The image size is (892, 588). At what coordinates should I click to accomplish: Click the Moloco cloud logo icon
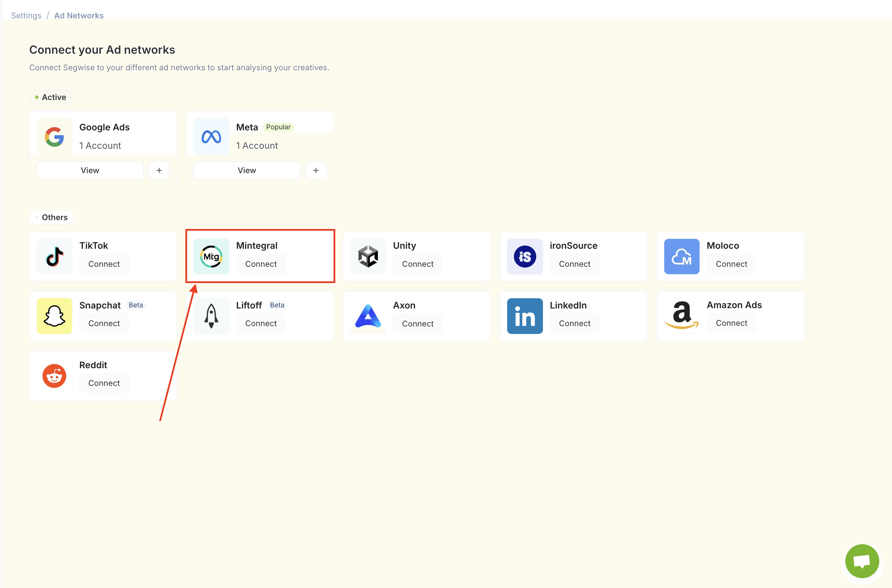coord(682,257)
